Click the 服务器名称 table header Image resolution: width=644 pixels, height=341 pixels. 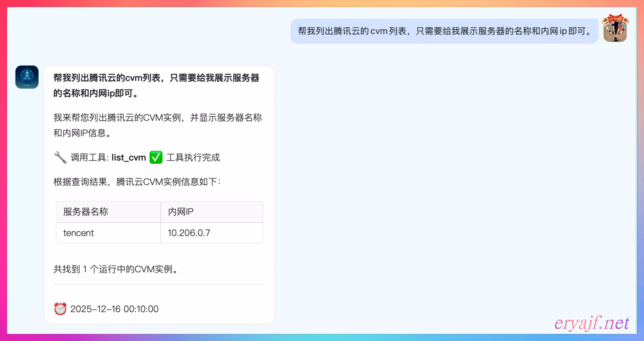tap(86, 212)
